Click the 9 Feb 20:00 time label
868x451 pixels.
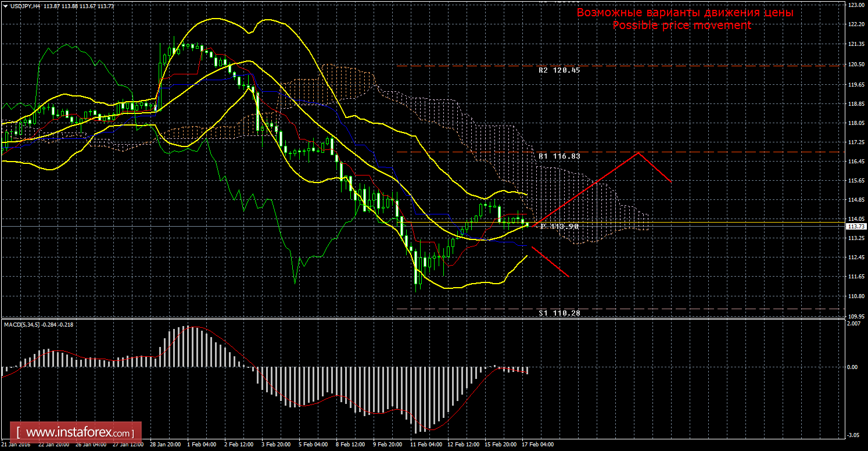(x=388, y=445)
